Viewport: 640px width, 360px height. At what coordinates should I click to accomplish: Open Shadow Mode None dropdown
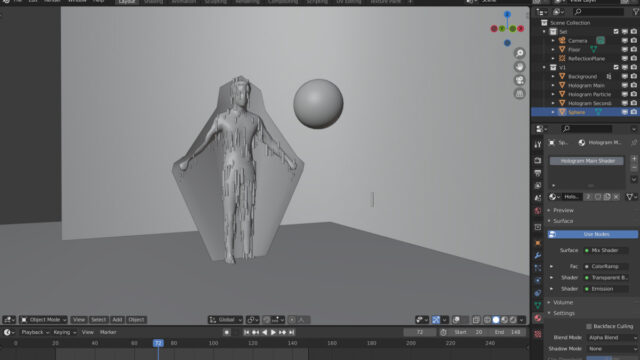(611, 349)
